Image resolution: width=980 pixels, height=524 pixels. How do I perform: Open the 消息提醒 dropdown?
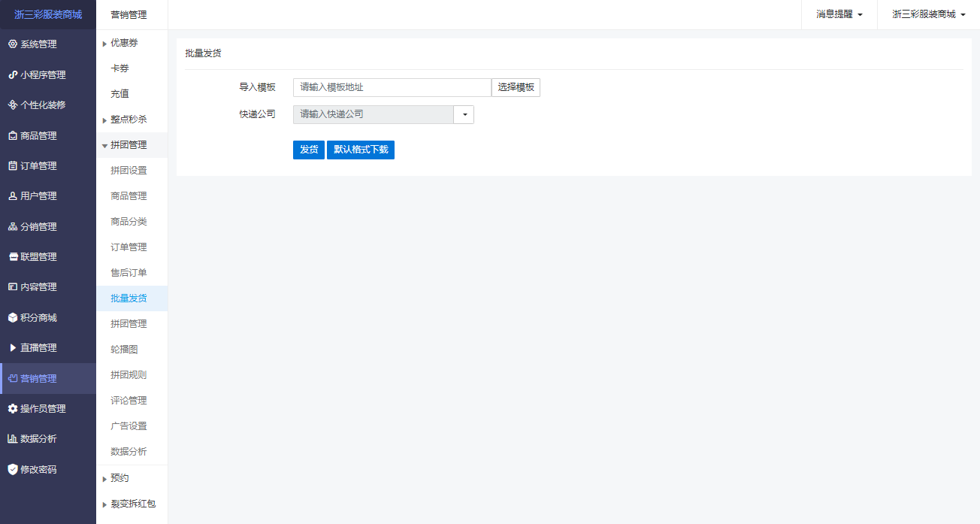839,14
